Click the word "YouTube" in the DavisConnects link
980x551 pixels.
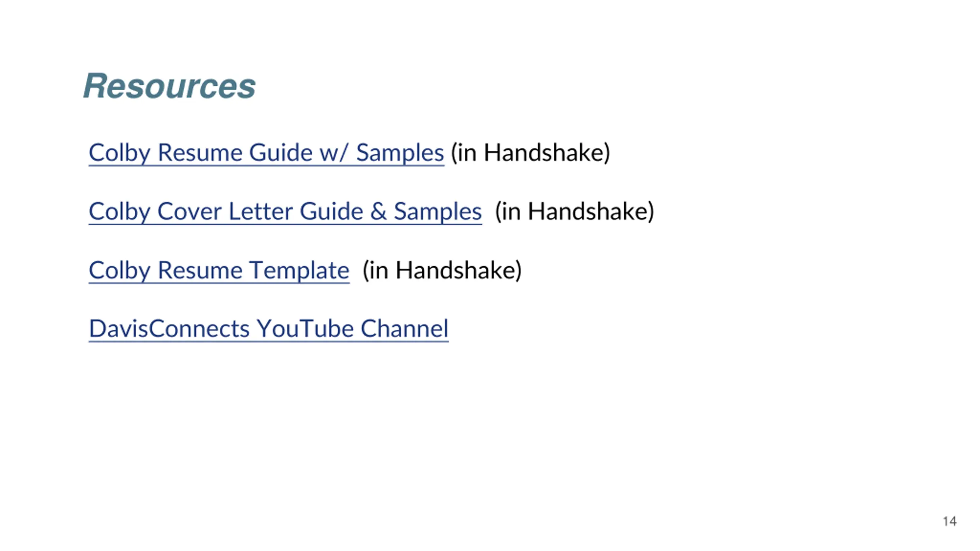305,329
